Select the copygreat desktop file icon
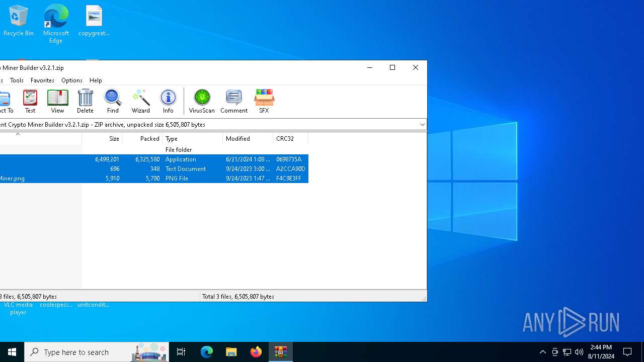The height and width of the screenshot is (362, 644). click(x=94, y=21)
